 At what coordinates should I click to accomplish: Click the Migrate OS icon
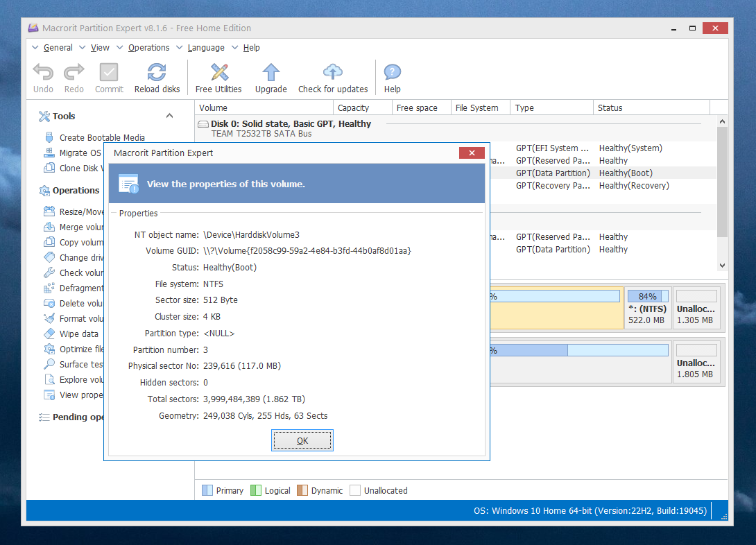point(49,153)
